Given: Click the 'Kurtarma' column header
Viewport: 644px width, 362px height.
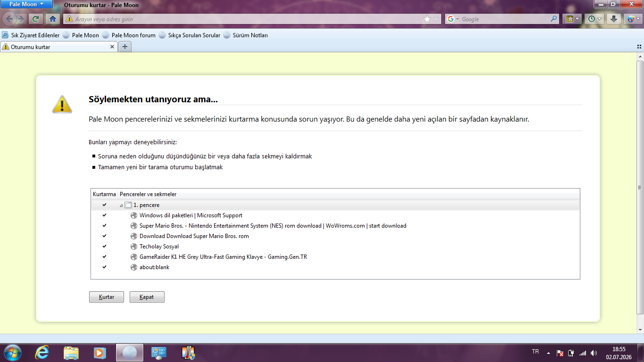Looking at the screenshot, I should coord(104,194).
